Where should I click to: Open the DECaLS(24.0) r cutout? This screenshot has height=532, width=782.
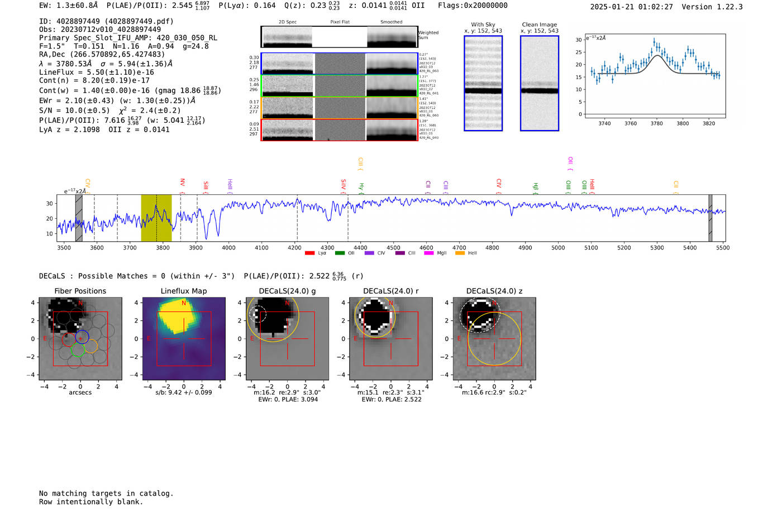tap(391, 338)
